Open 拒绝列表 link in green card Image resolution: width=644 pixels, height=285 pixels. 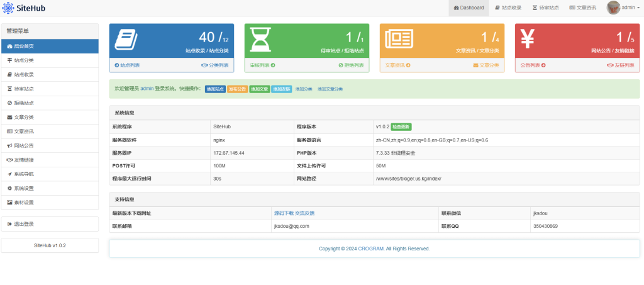click(351, 65)
